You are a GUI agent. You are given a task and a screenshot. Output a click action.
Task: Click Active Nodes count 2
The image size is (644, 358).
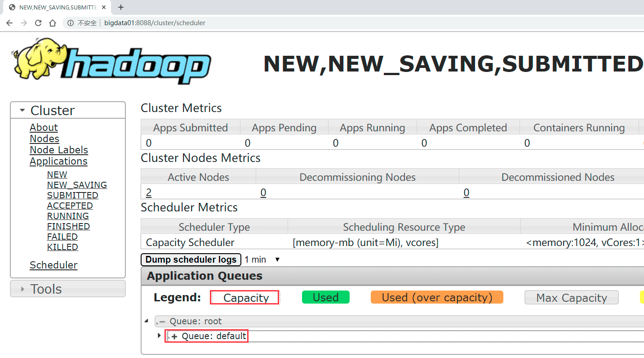pos(149,192)
